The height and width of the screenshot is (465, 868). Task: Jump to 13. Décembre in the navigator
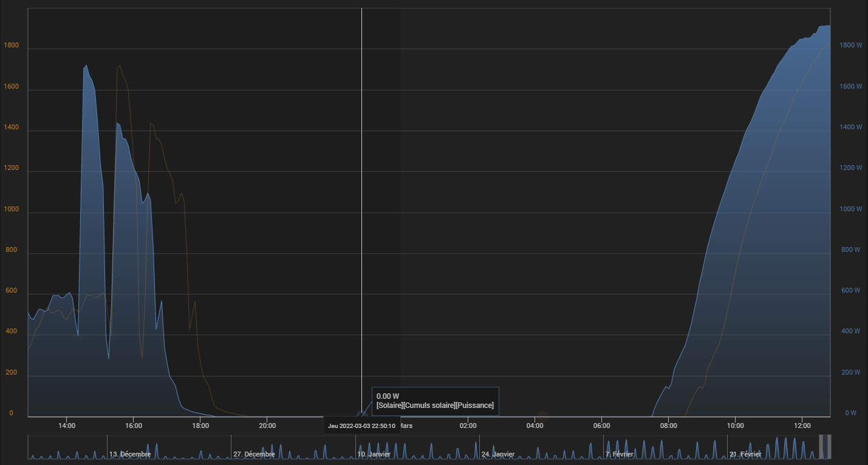click(130, 454)
